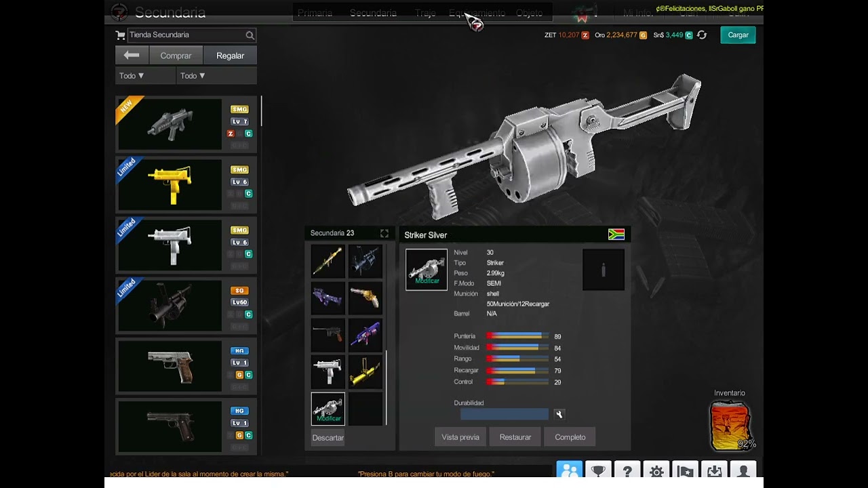868x488 pixels.
Task: Select the Limited SG Lv60 launcher item
Action: click(x=186, y=306)
